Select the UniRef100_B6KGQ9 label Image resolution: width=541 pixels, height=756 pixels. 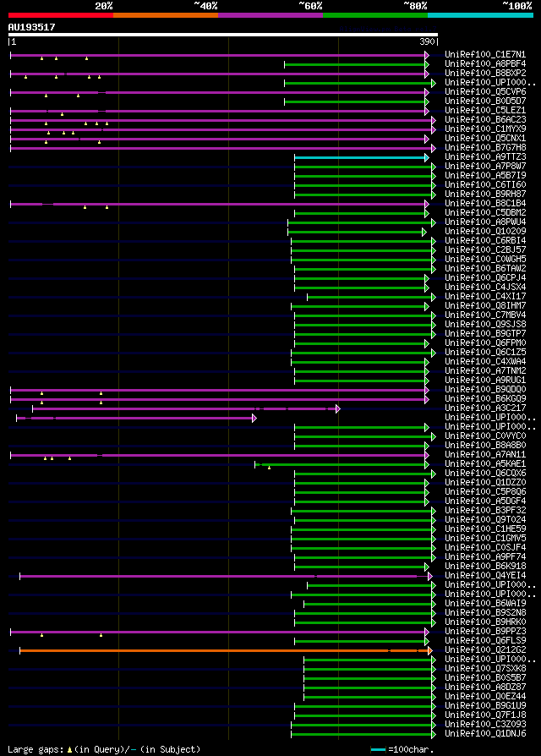tap(485, 399)
